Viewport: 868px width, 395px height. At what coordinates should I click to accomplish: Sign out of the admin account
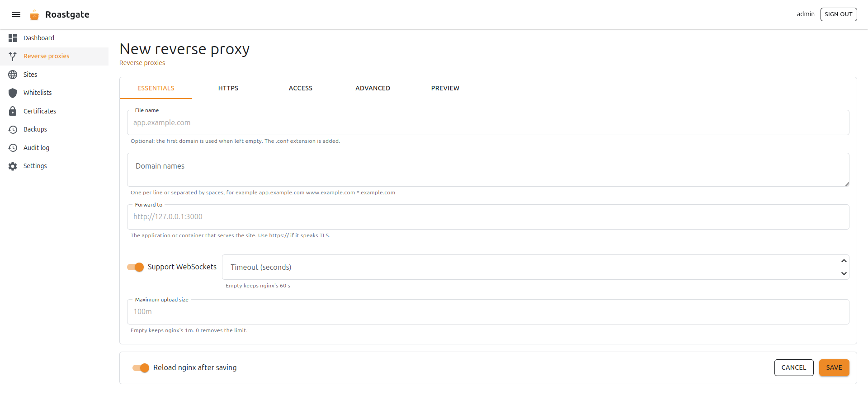pos(839,14)
